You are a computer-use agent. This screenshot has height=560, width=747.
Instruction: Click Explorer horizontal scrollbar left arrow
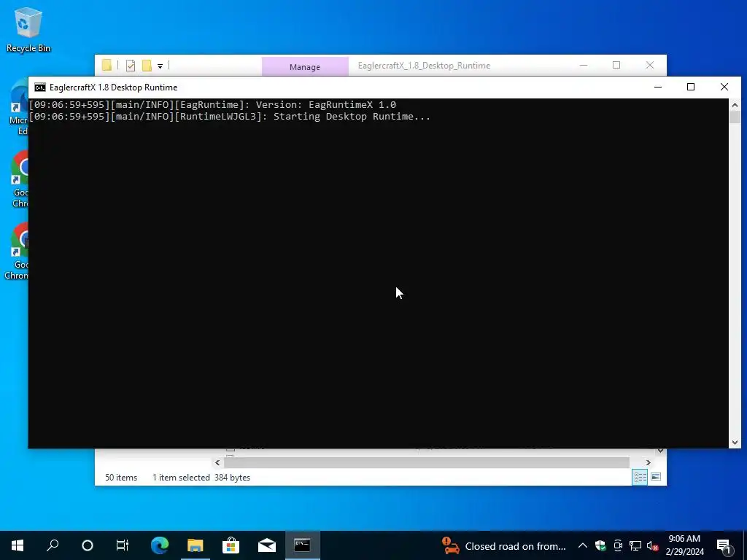[x=217, y=462]
